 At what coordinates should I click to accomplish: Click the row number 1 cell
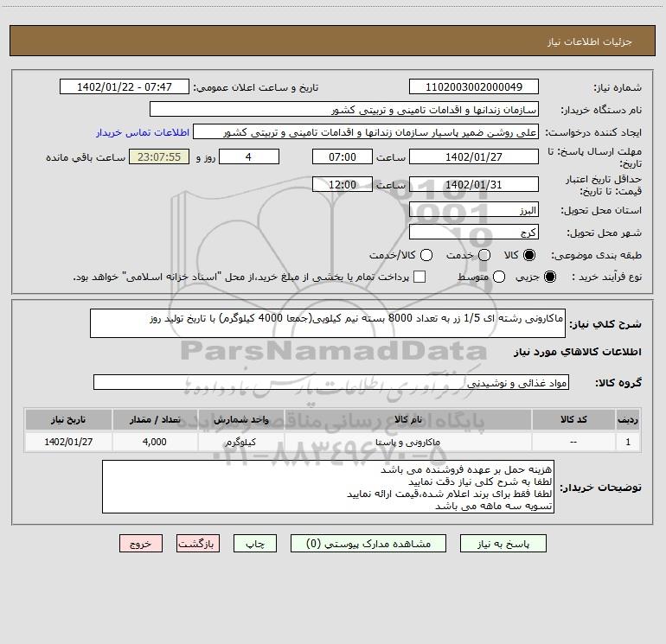628,442
